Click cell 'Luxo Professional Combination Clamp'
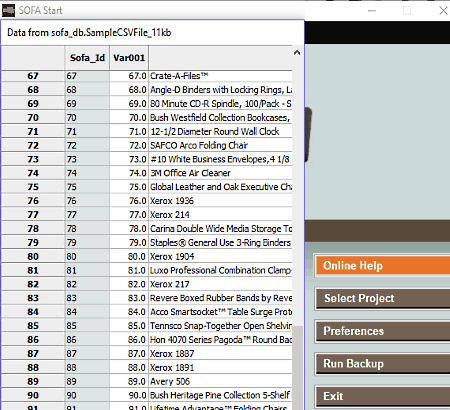 click(220, 270)
